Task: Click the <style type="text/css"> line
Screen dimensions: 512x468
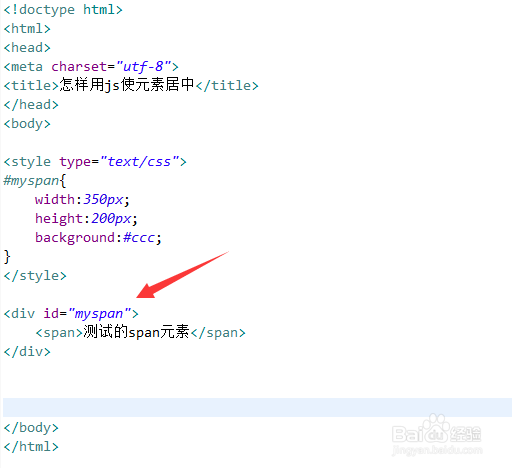Action: pos(95,162)
